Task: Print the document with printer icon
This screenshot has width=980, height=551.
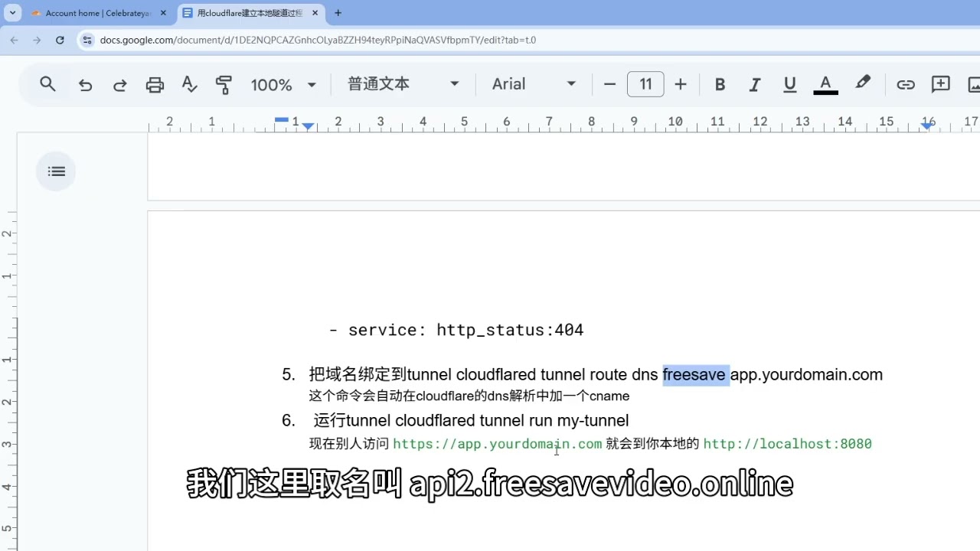Action: point(155,85)
